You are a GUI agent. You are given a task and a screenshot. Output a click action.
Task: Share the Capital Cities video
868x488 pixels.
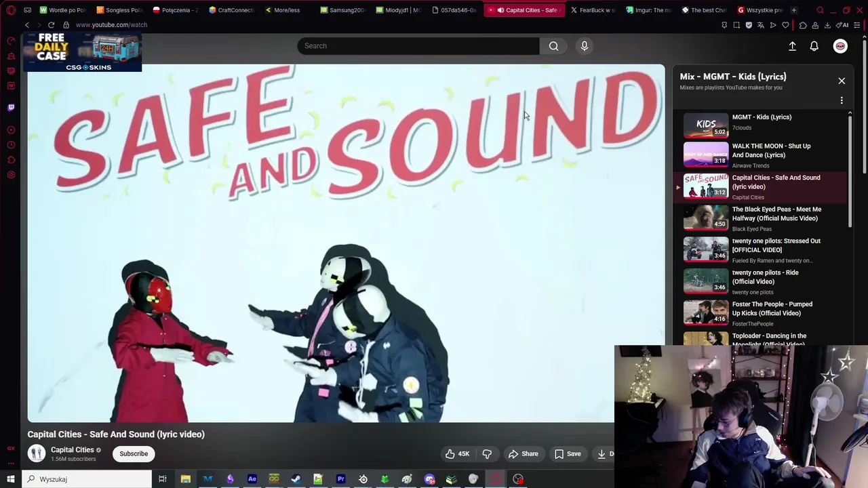coord(523,454)
